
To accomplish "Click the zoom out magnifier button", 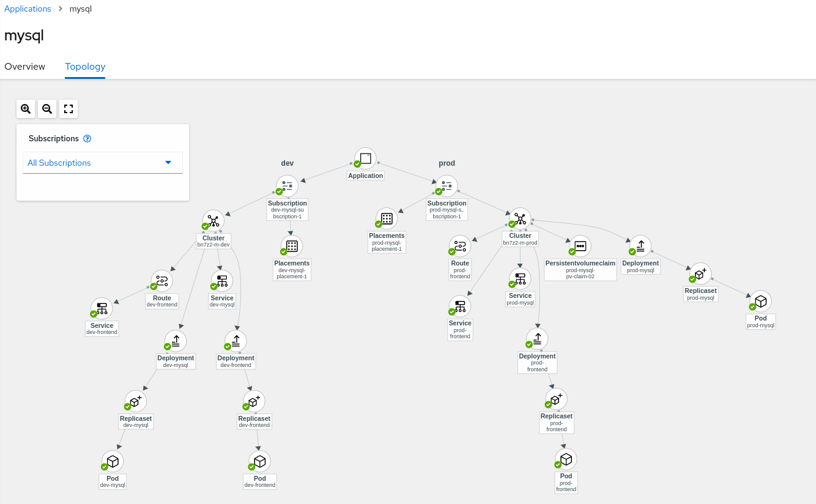I will pyautogui.click(x=47, y=109).
